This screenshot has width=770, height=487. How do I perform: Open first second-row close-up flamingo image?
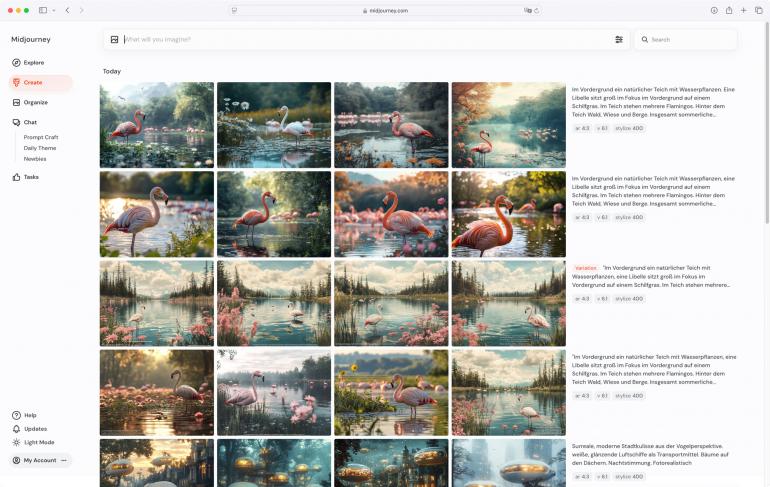157,214
